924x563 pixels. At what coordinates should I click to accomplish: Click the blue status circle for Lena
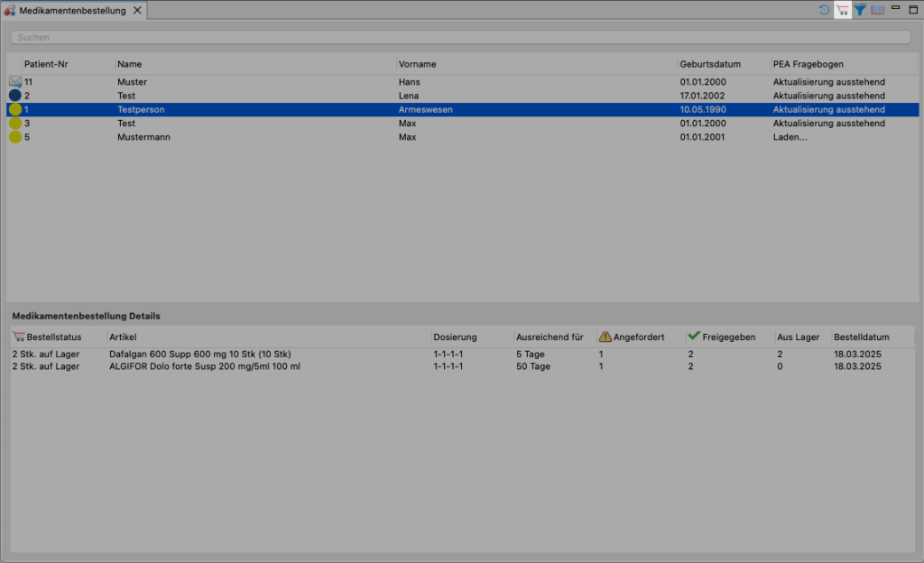coord(15,96)
